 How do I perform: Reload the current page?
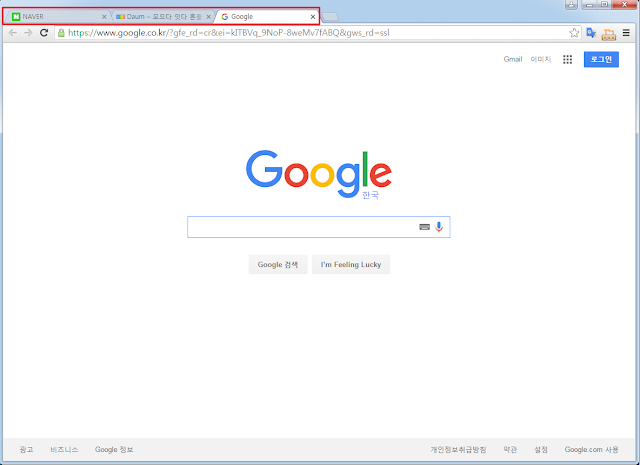click(44, 33)
